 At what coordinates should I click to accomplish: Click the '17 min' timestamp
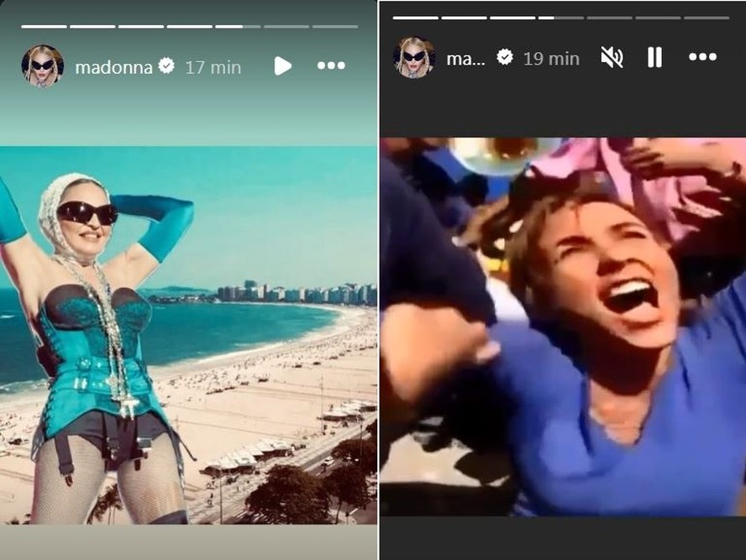coord(213,67)
